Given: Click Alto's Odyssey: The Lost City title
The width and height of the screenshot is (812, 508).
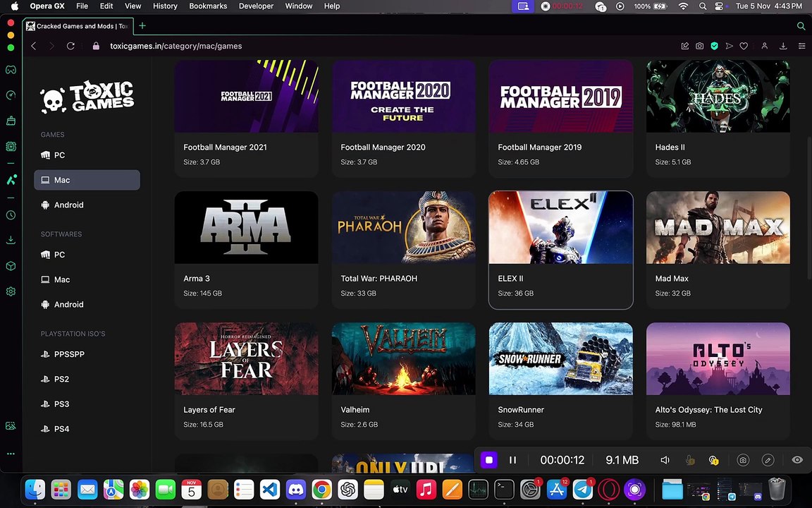Looking at the screenshot, I should tap(708, 409).
